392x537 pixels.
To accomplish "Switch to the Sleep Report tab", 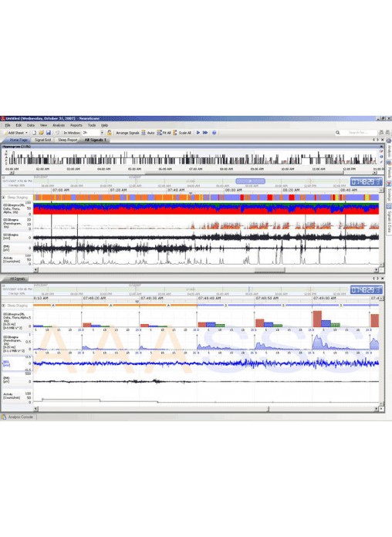I will [x=67, y=140].
